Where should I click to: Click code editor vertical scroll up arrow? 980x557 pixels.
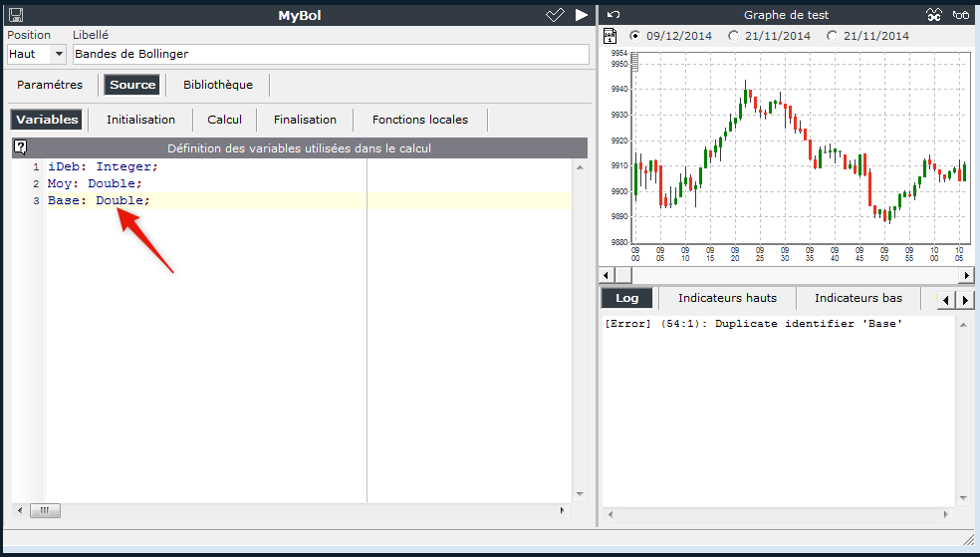click(x=580, y=167)
